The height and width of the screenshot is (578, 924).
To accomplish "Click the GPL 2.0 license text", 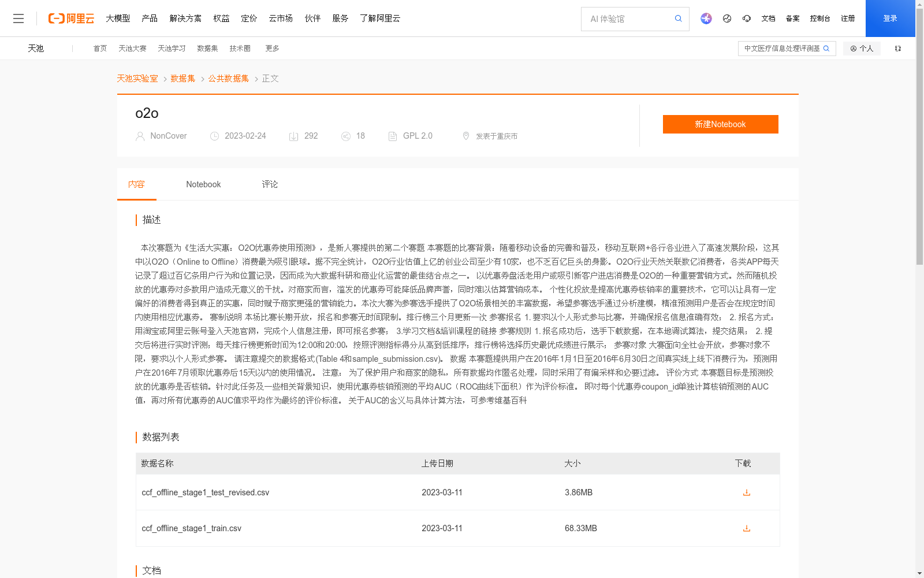I will click(x=418, y=136).
